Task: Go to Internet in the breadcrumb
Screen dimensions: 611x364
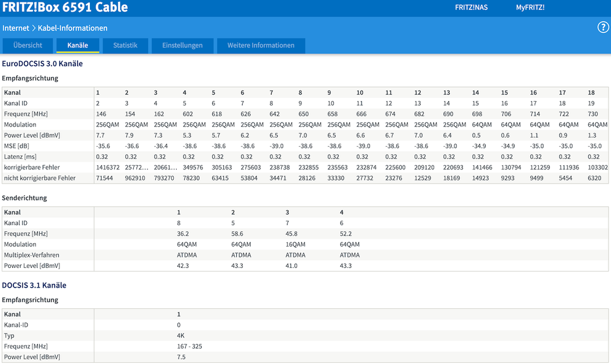Action: pyautogui.click(x=15, y=28)
